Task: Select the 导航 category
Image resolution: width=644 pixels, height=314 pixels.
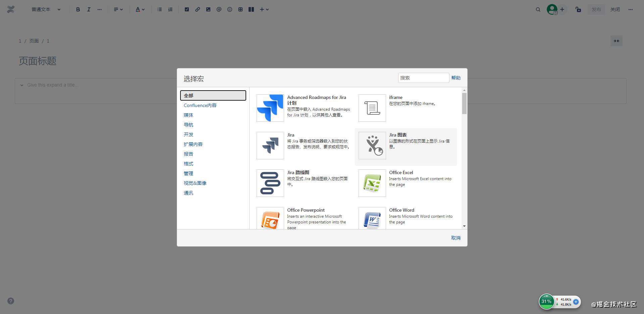Action: coord(189,125)
